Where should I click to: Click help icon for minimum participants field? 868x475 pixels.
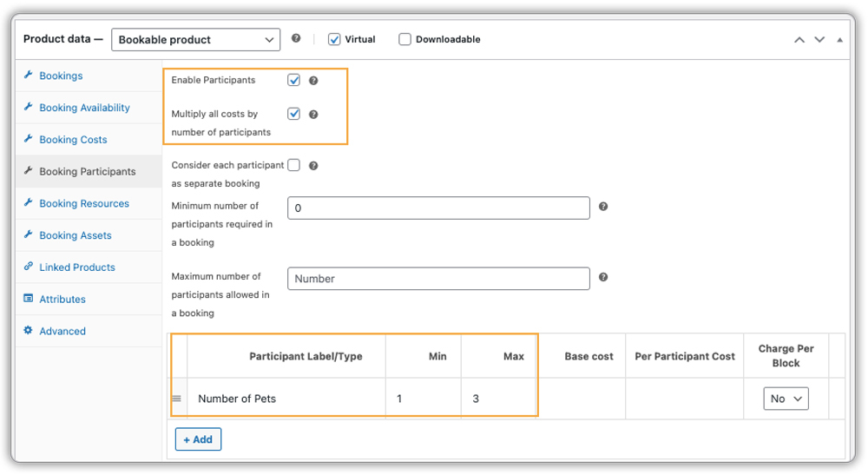[603, 207]
